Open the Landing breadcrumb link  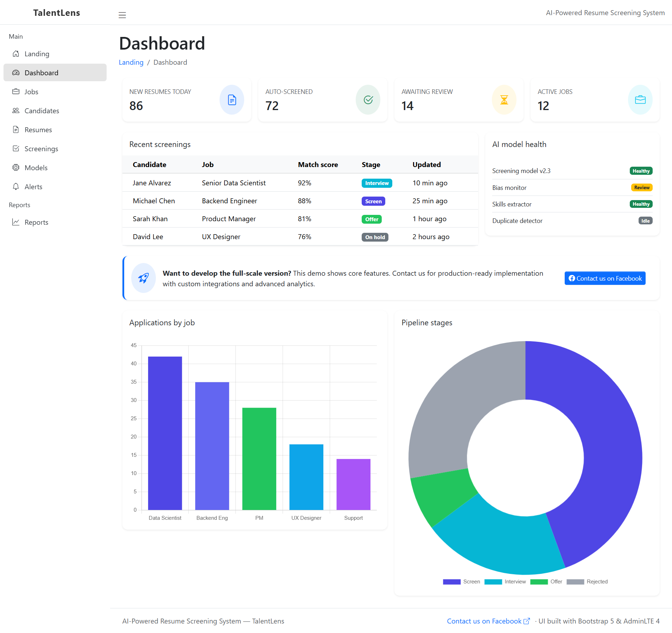[x=131, y=62]
